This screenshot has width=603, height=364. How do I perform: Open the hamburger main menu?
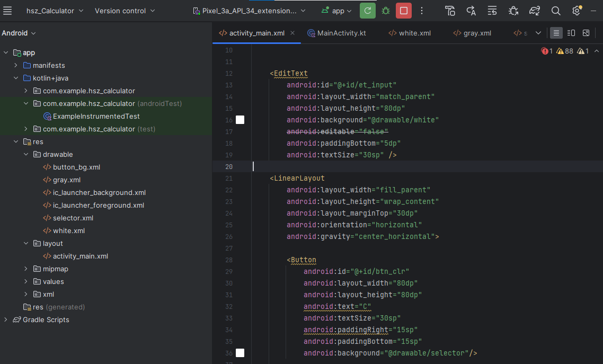(8, 11)
